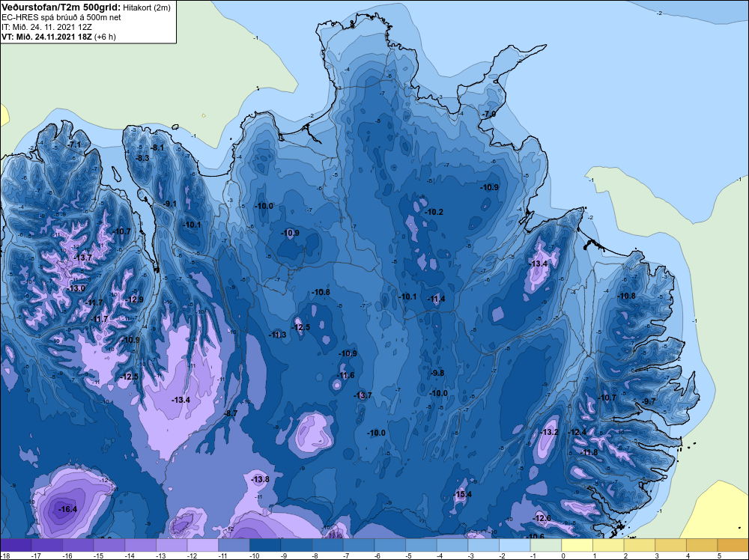749x560 pixels.
Task: Click the legend swatch between -18 and -17
Action: tap(16, 545)
